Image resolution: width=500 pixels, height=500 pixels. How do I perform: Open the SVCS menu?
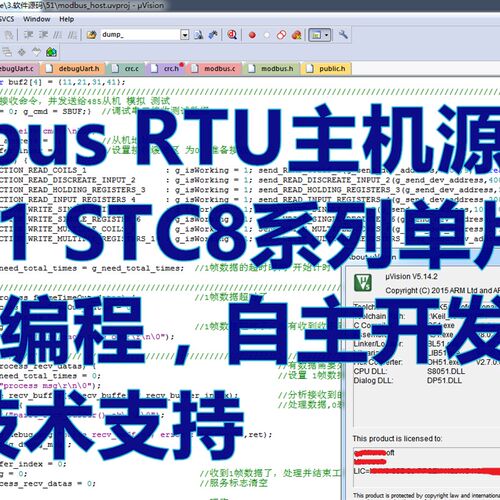[7, 19]
